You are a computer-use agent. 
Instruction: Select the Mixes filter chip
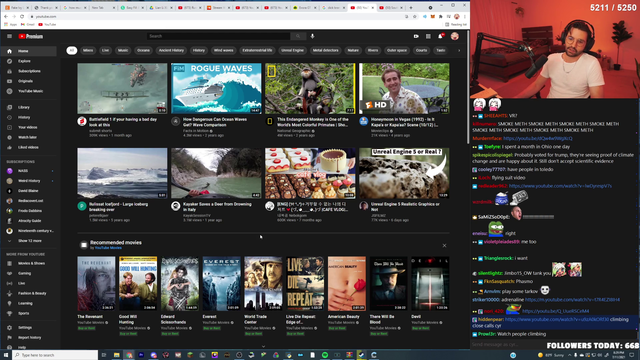pos(88,51)
